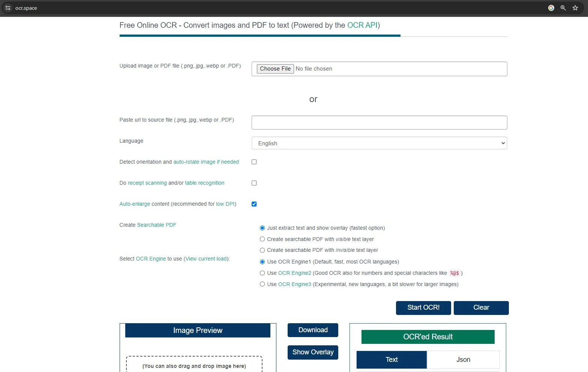Switch to the Text result tab
The width and height of the screenshot is (588, 372).
coord(391,360)
